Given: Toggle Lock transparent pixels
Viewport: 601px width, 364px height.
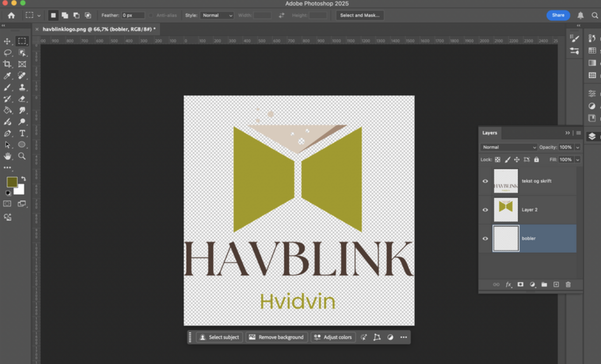Looking at the screenshot, I should (x=497, y=160).
